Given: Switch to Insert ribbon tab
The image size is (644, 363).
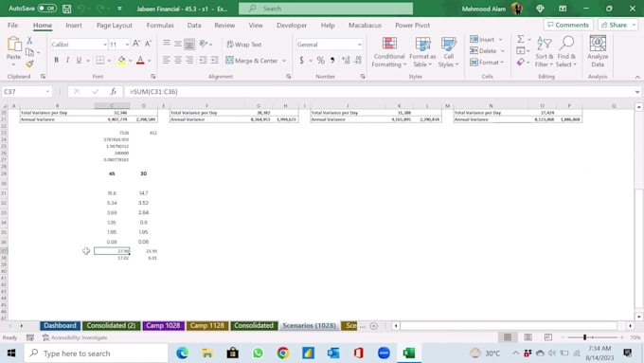Looking at the screenshot, I should tap(74, 25).
